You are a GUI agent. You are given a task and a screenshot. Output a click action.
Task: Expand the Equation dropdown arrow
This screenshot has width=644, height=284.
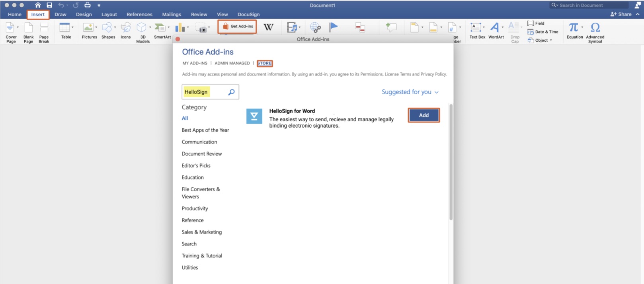(582, 27)
